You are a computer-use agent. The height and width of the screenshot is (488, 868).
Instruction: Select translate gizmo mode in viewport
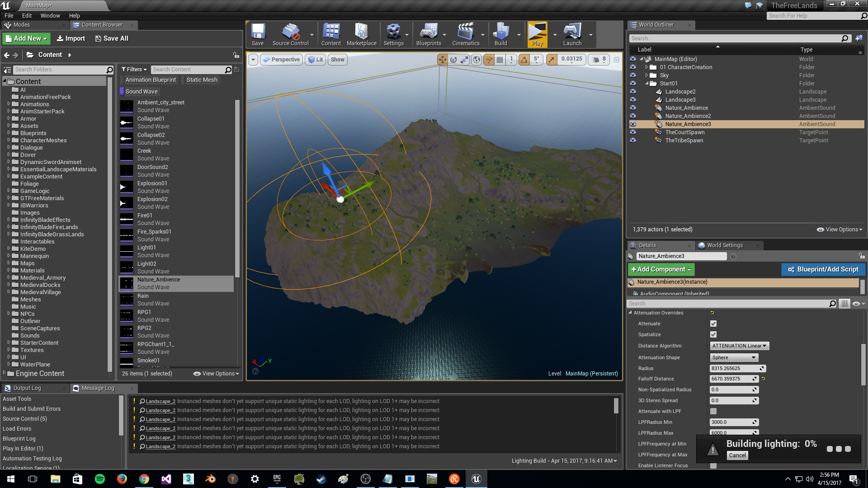[442, 60]
